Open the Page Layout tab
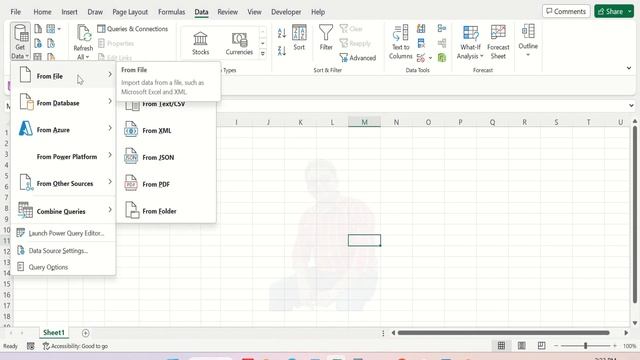 point(130,12)
